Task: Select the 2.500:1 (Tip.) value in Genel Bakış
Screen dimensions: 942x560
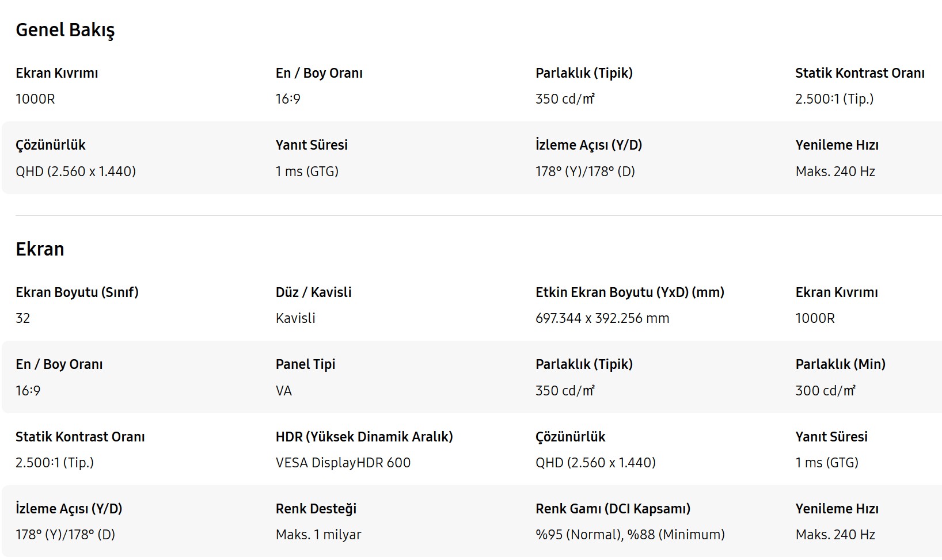Action: (x=834, y=99)
